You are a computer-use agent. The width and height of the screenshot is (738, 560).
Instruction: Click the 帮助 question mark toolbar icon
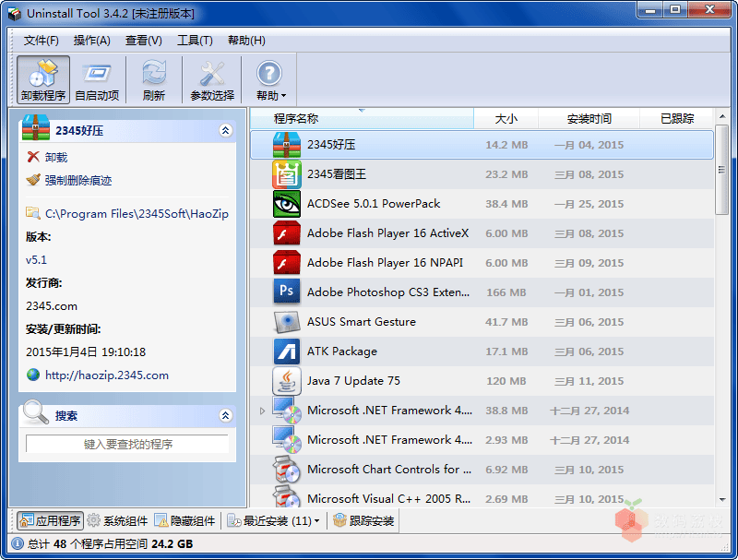click(x=268, y=73)
